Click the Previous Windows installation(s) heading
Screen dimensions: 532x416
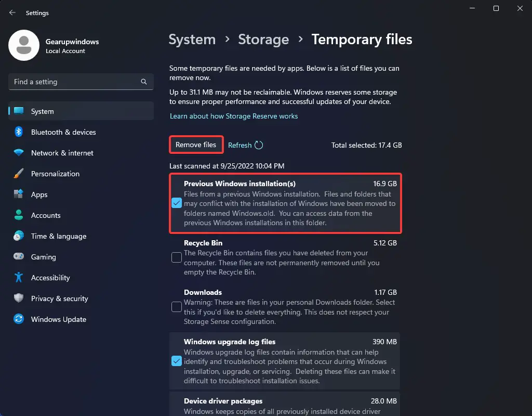click(x=240, y=184)
